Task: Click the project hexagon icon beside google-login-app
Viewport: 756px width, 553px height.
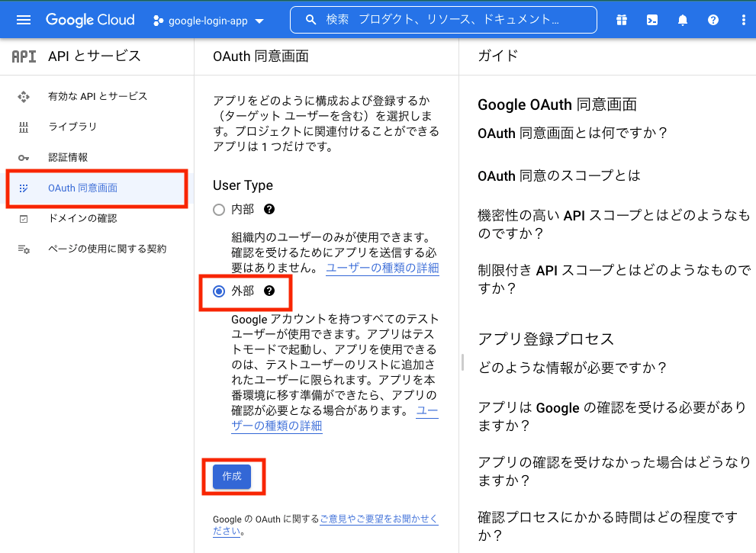Action: point(158,21)
